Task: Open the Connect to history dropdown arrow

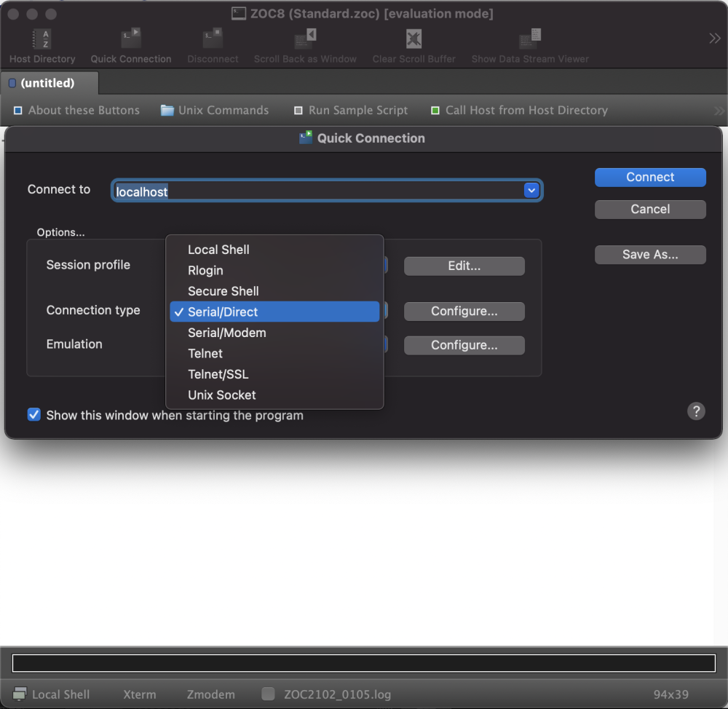Action: pos(531,191)
